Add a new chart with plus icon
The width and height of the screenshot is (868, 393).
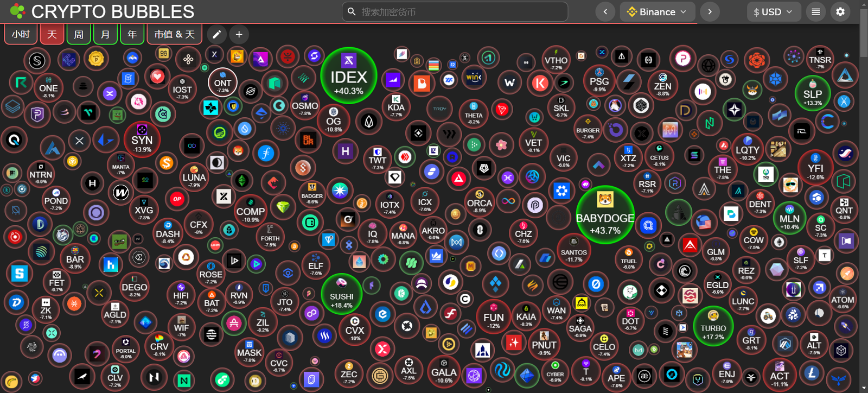239,34
